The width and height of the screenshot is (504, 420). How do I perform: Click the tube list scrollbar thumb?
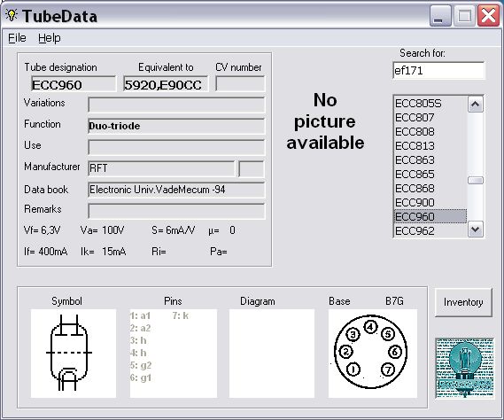point(476,181)
